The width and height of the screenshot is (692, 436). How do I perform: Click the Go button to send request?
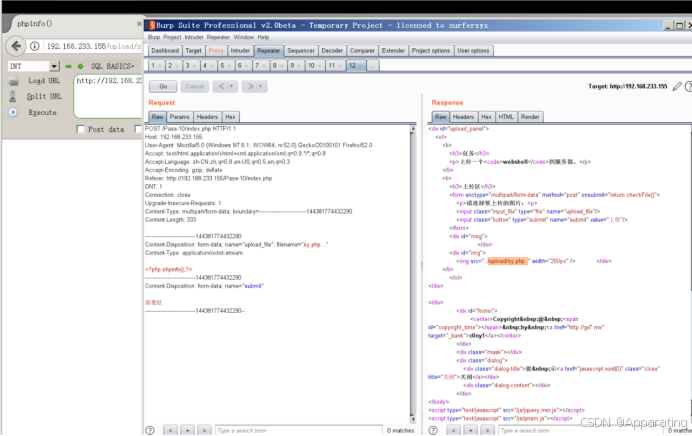point(163,86)
